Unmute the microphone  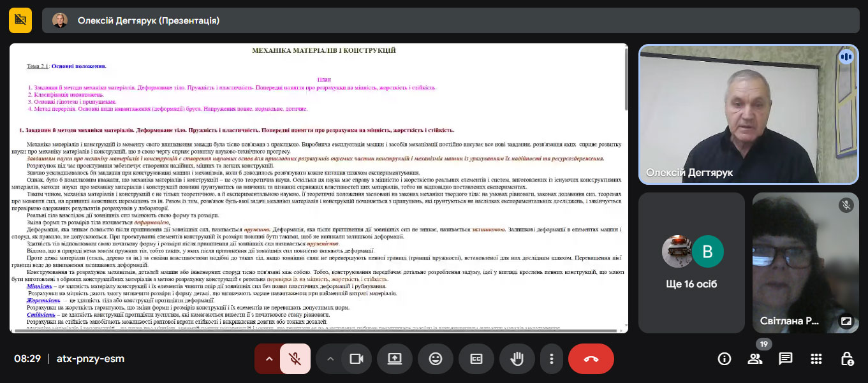(x=295, y=359)
